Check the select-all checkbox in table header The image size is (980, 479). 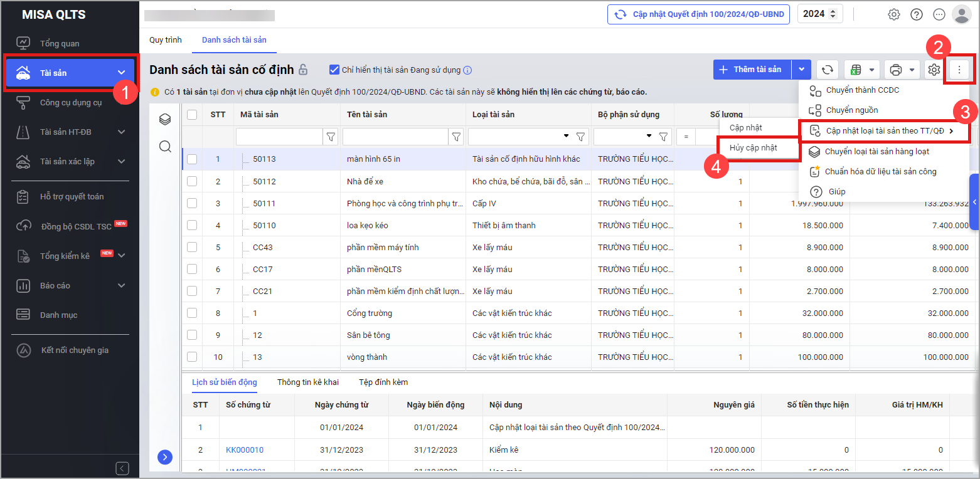click(192, 115)
